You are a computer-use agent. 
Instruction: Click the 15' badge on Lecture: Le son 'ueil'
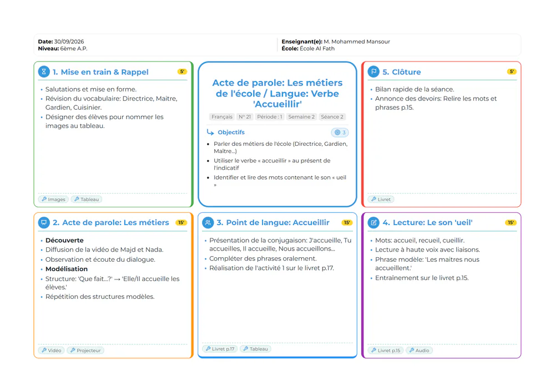tap(511, 222)
